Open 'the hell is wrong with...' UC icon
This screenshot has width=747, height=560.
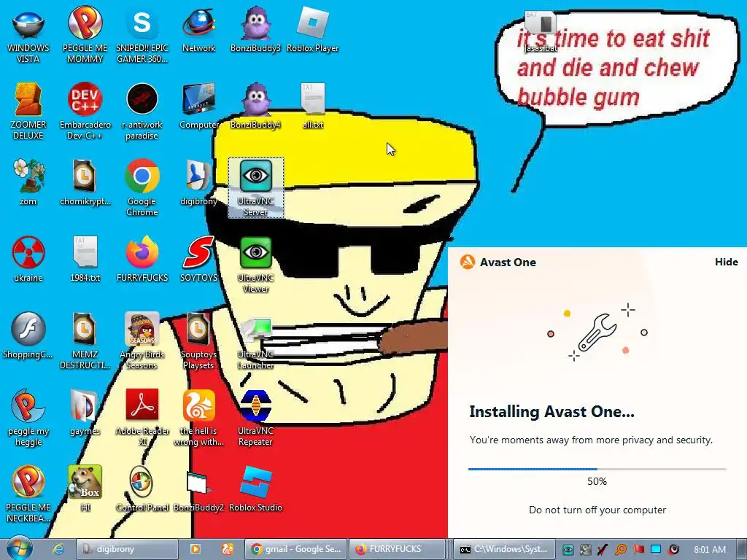point(198,418)
